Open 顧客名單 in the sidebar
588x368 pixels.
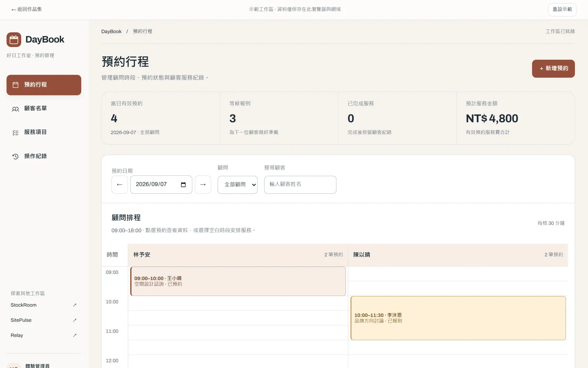pos(44,109)
